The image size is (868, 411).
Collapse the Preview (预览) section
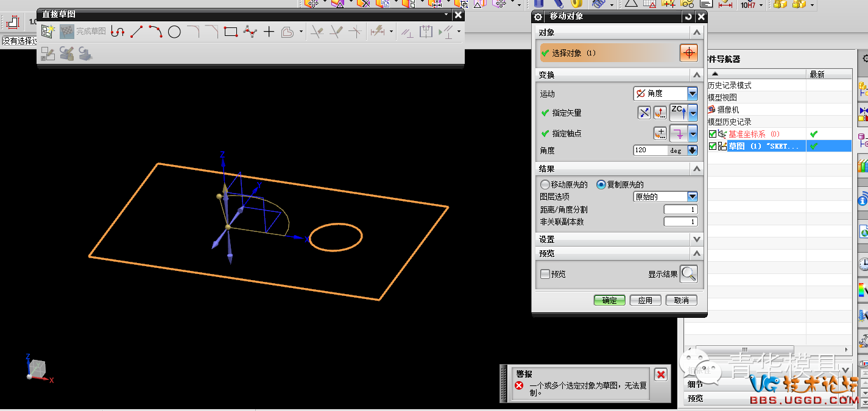[697, 253]
